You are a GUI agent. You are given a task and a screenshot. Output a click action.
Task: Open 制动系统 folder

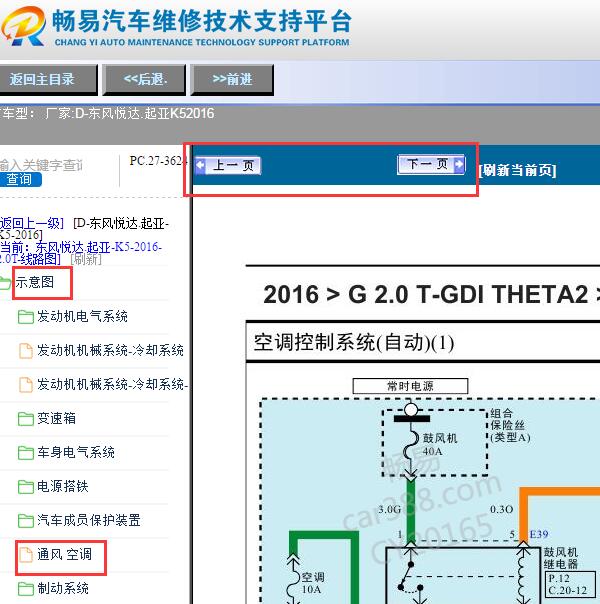pyautogui.click(x=63, y=588)
